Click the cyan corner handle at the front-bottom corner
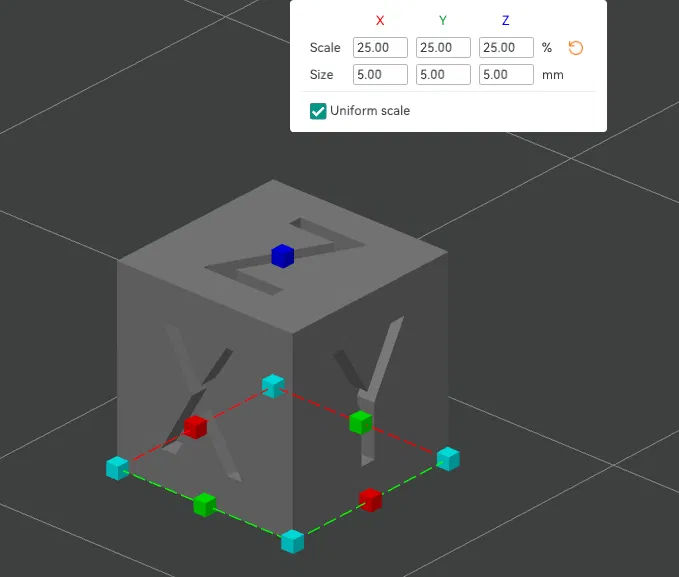 click(x=292, y=541)
